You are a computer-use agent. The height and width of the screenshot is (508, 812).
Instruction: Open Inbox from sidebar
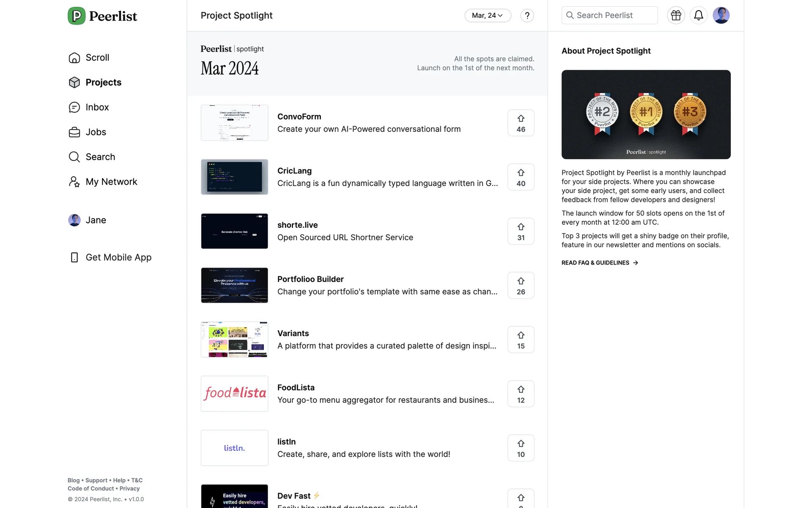(97, 108)
